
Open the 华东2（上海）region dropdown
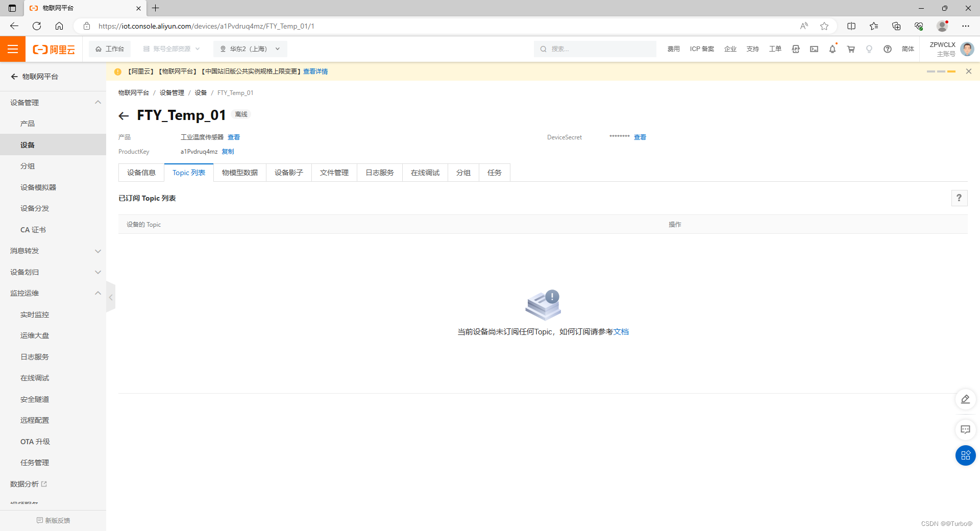pyautogui.click(x=250, y=49)
